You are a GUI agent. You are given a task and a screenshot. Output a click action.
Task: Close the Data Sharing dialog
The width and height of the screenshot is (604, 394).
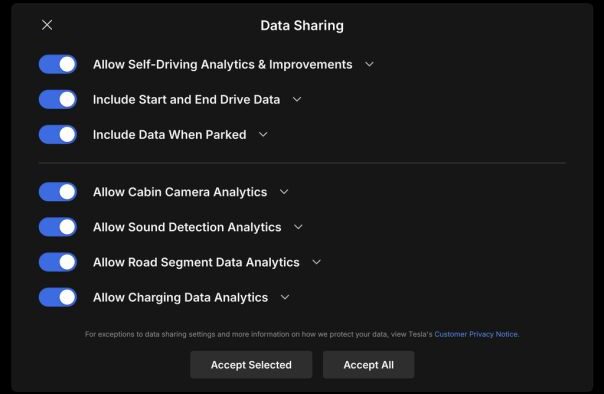pos(47,25)
